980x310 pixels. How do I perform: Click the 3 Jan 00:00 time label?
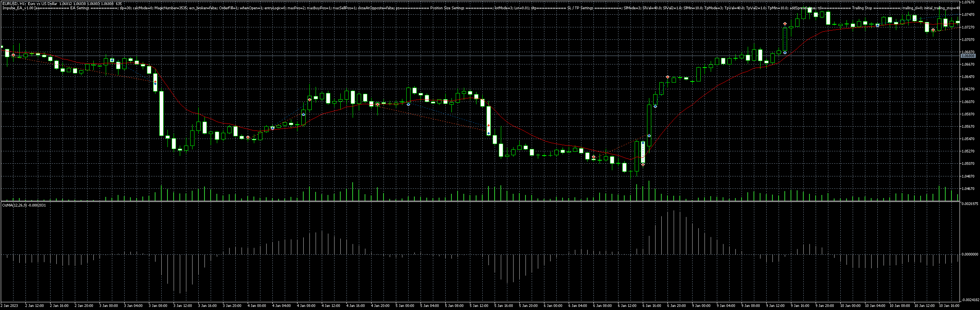click(108, 306)
